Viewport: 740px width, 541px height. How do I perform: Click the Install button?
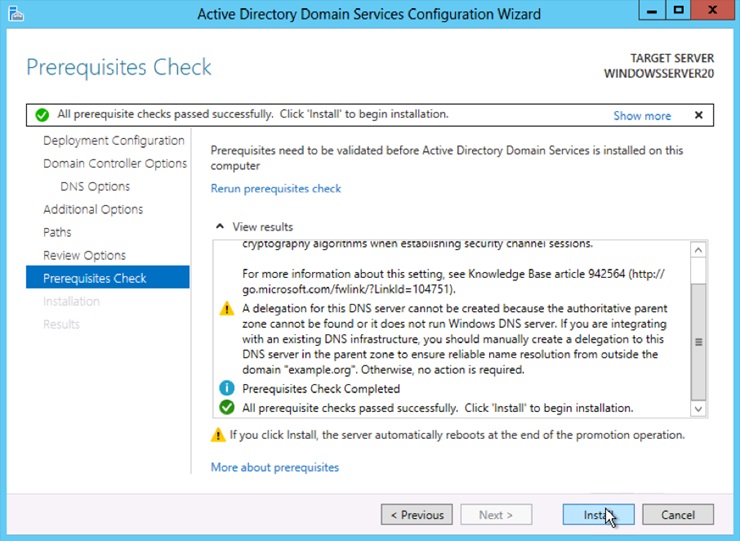click(598, 515)
